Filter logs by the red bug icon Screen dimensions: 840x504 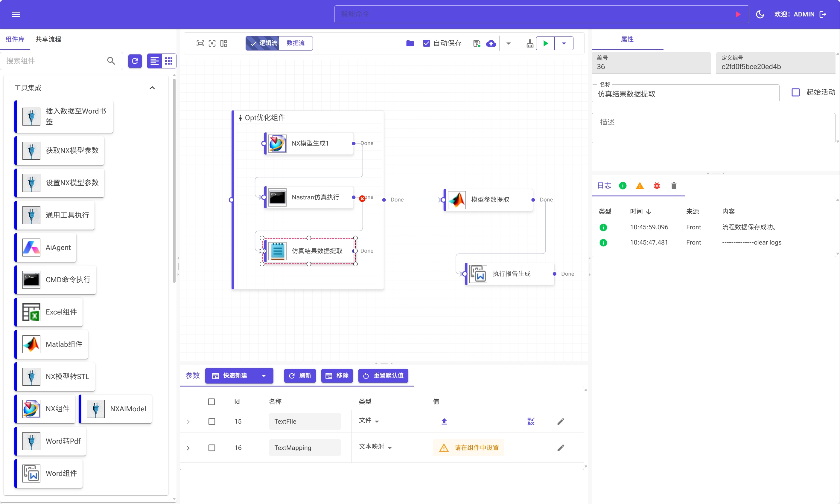[x=657, y=185]
